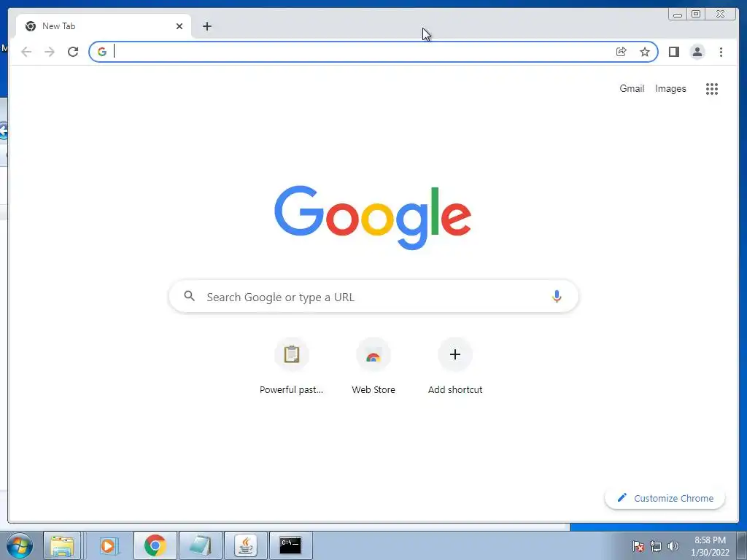Open a new tab with plus button

click(206, 26)
